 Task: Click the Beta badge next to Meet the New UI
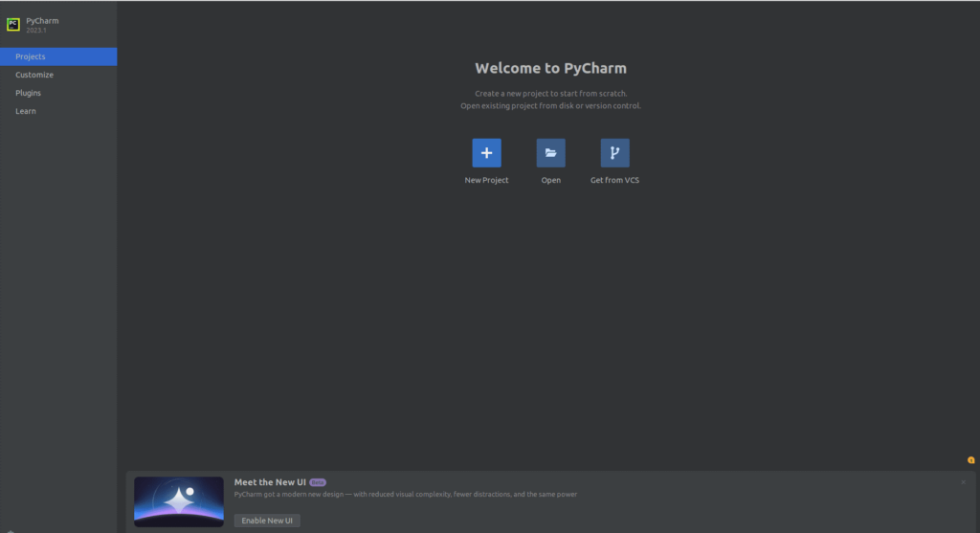point(318,482)
